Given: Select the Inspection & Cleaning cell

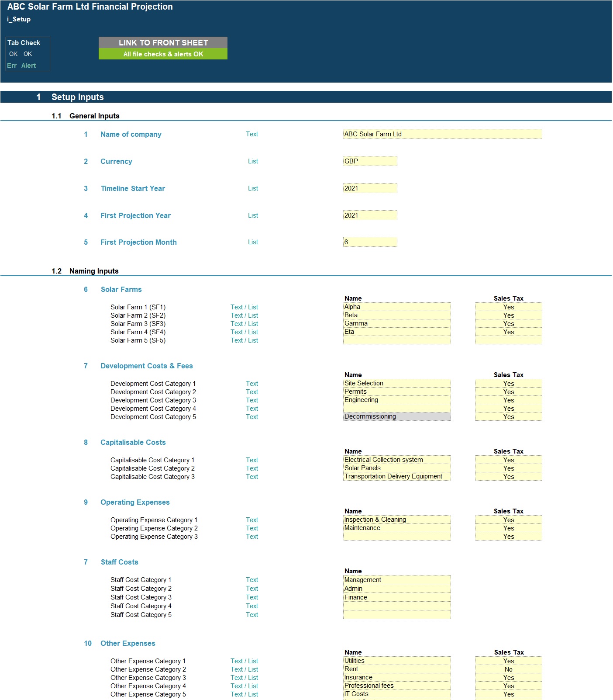Looking at the screenshot, I should tap(397, 520).
